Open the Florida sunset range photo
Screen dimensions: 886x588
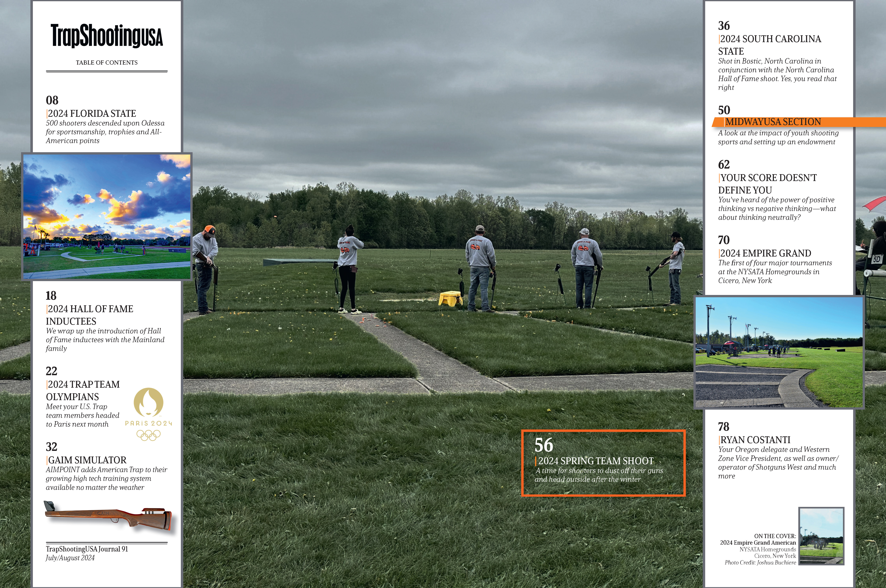click(x=107, y=217)
